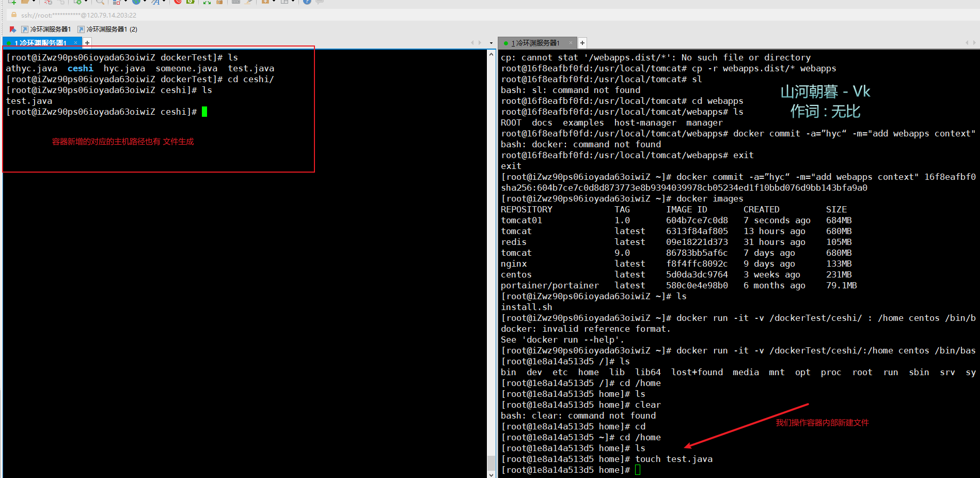Switch to the left pane 冷环渊服务器1 tab
Screen dimensions: 980x478
pos(40,43)
